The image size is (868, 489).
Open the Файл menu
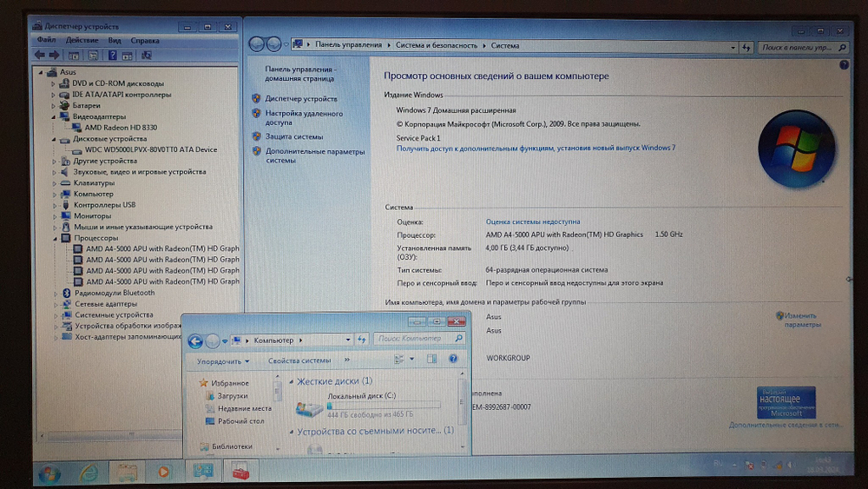coord(46,40)
